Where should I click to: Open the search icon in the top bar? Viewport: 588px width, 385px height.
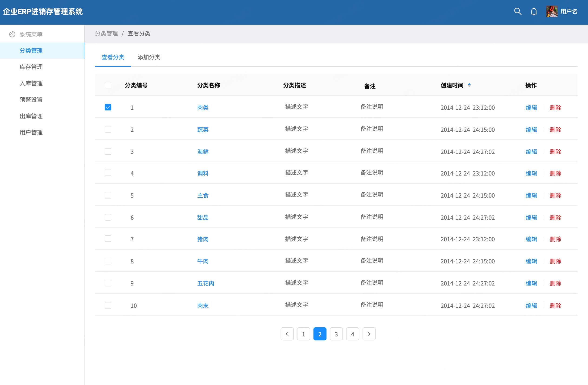coord(518,11)
